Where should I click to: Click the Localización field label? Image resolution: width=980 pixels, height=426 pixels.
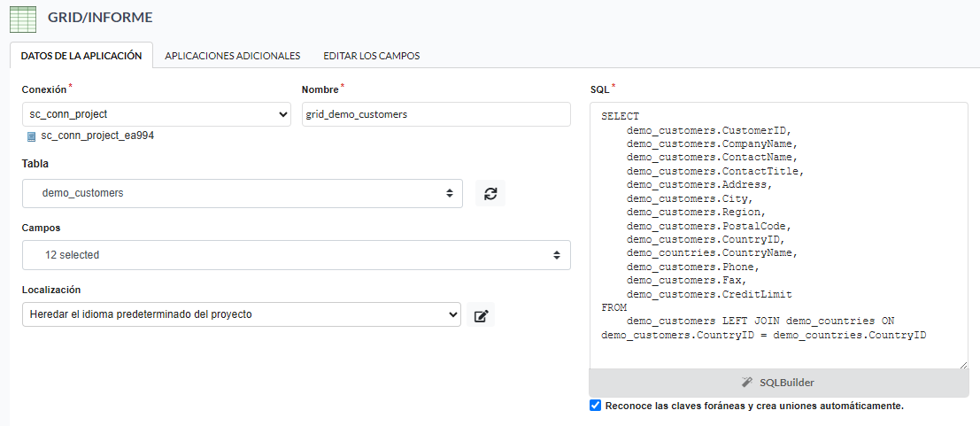(51, 290)
